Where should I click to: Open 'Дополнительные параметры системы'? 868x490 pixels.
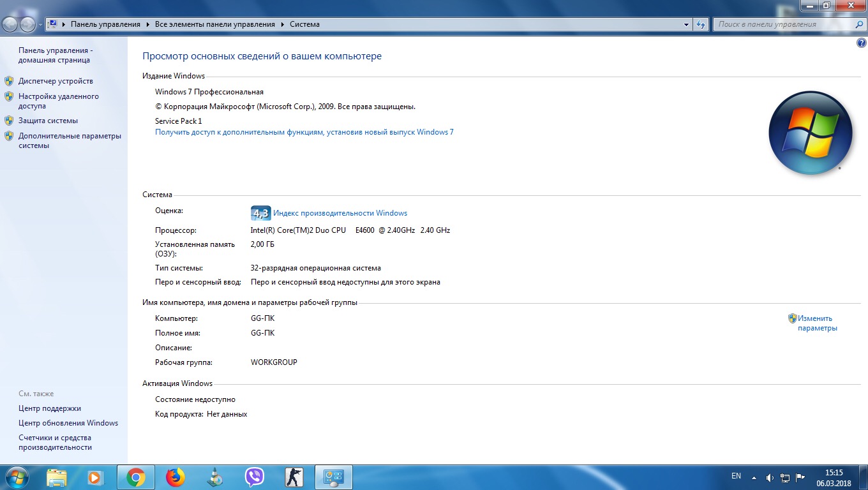pos(70,140)
